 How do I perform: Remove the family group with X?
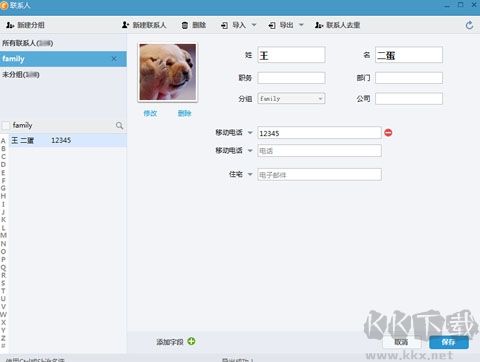114,59
